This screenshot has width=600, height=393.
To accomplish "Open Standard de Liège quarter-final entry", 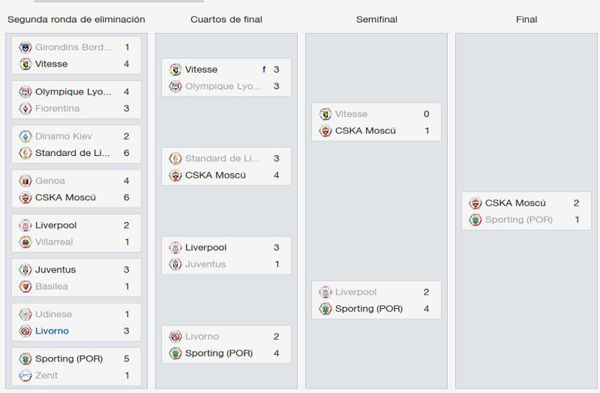I will (x=222, y=158).
